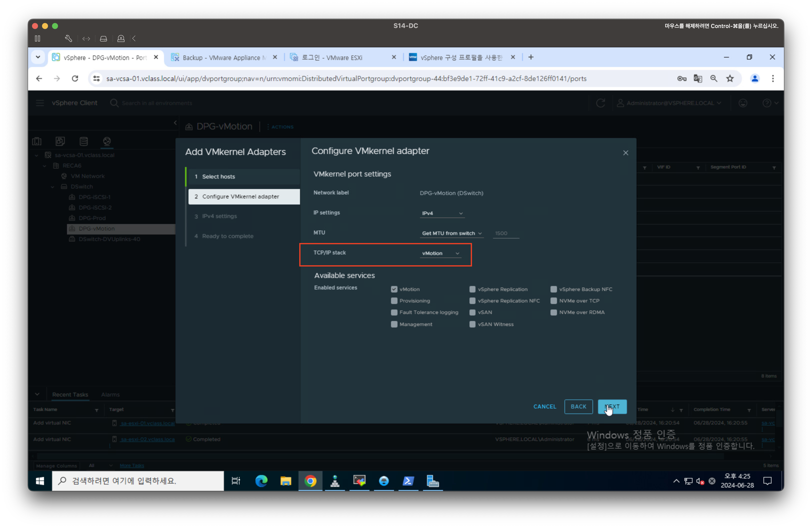Enable the Provisioning service checkbox

394,301
